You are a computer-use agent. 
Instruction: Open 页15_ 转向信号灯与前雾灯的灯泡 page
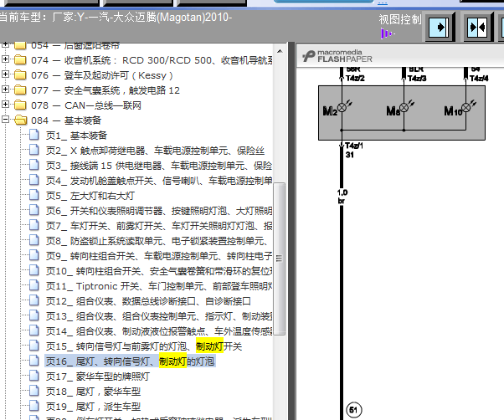tap(144, 346)
